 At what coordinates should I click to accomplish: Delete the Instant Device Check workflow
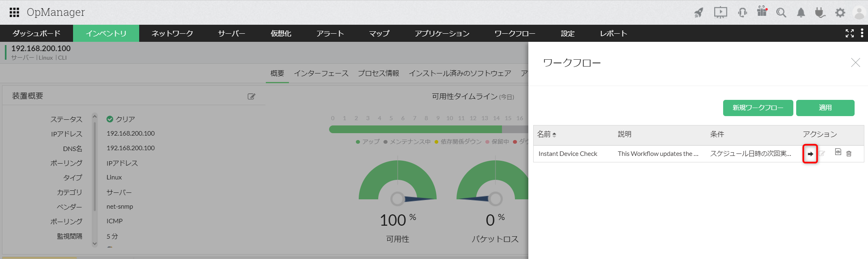coord(849,153)
